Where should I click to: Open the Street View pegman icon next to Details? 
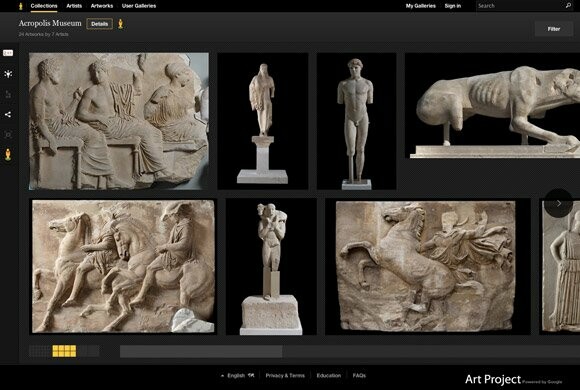[x=121, y=24]
